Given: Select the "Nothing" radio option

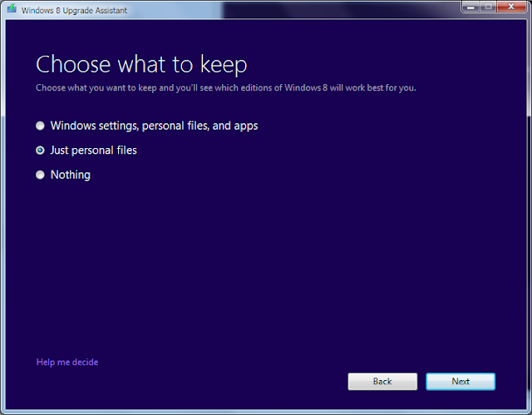Looking at the screenshot, I should [x=40, y=175].
